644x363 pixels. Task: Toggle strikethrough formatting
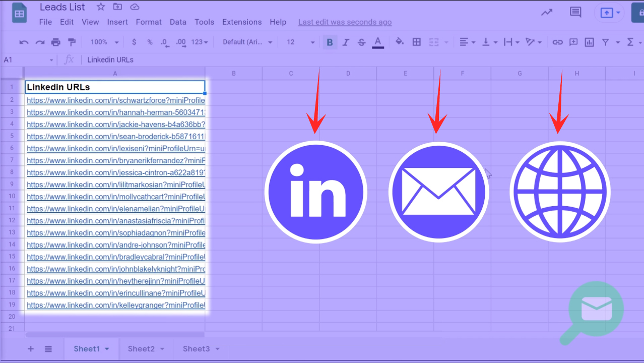pyautogui.click(x=361, y=42)
